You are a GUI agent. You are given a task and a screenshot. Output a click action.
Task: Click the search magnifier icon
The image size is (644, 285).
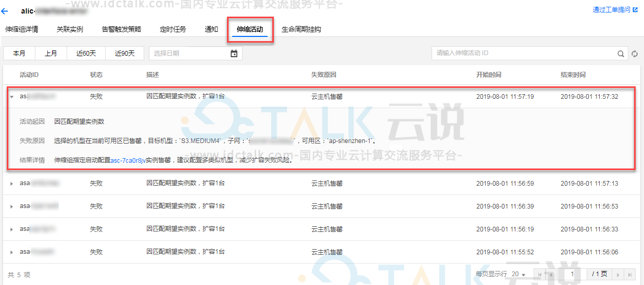(x=621, y=54)
